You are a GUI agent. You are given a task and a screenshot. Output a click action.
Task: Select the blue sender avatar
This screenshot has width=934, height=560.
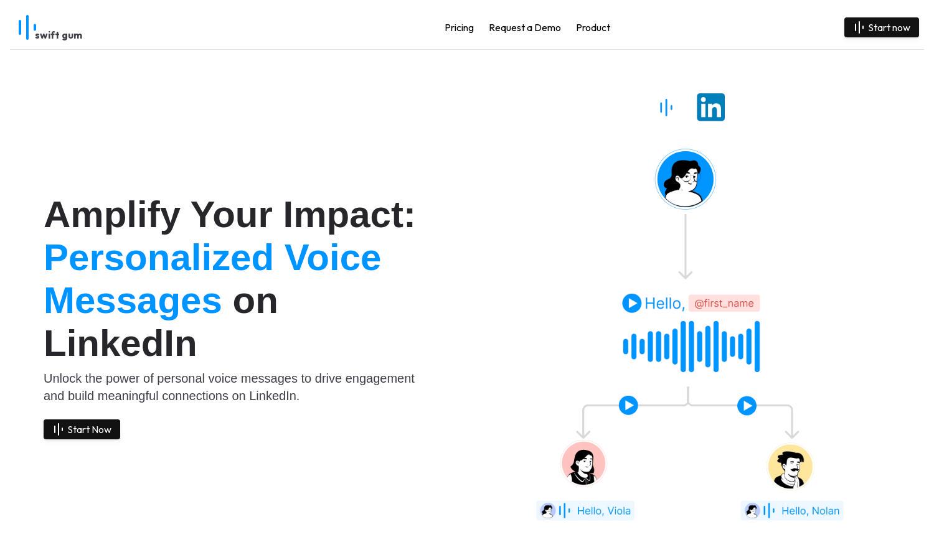(x=685, y=179)
